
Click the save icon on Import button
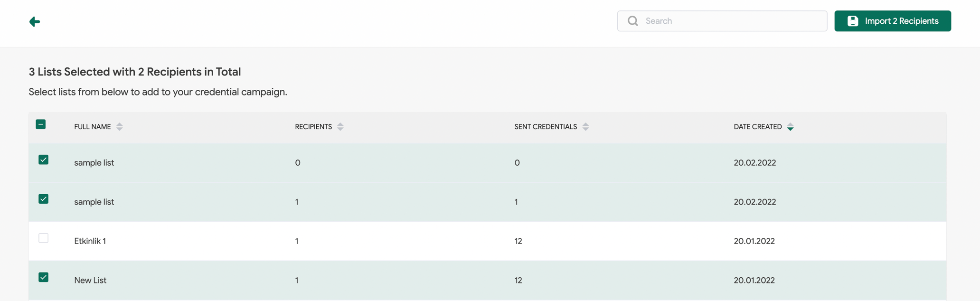pos(853,21)
